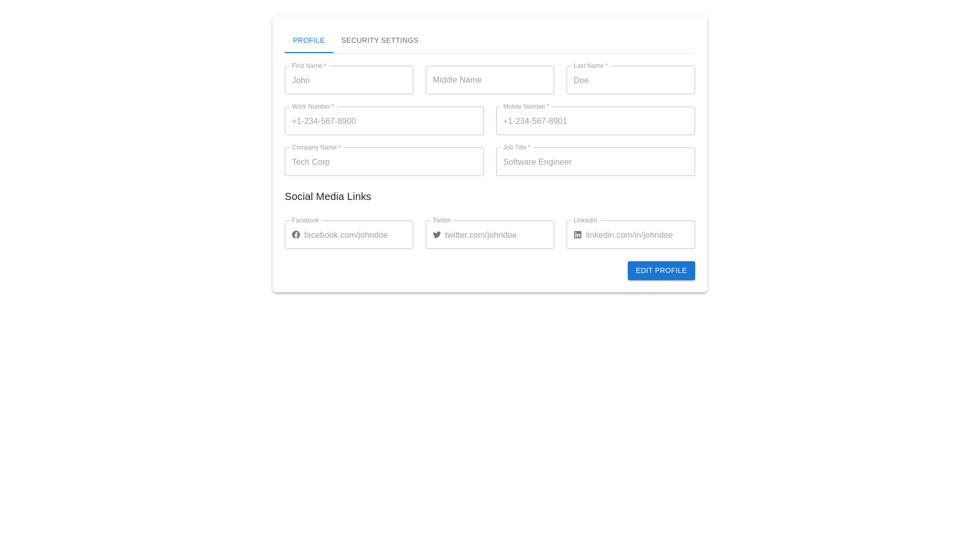This screenshot has width=980, height=551.
Task: Switch to the Security Settings tab
Action: coord(380,40)
